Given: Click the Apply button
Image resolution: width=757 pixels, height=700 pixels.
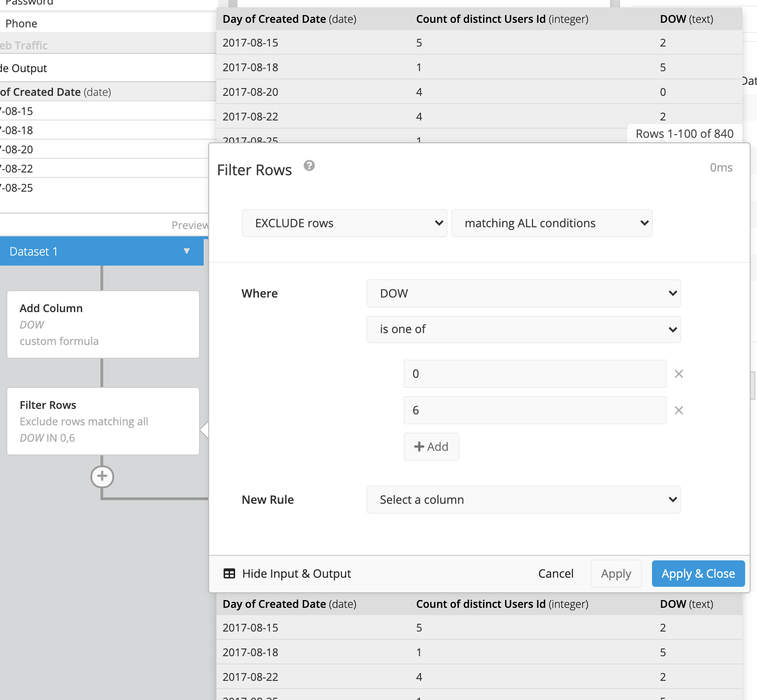Looking at the screenshot, I should point(616,574).
